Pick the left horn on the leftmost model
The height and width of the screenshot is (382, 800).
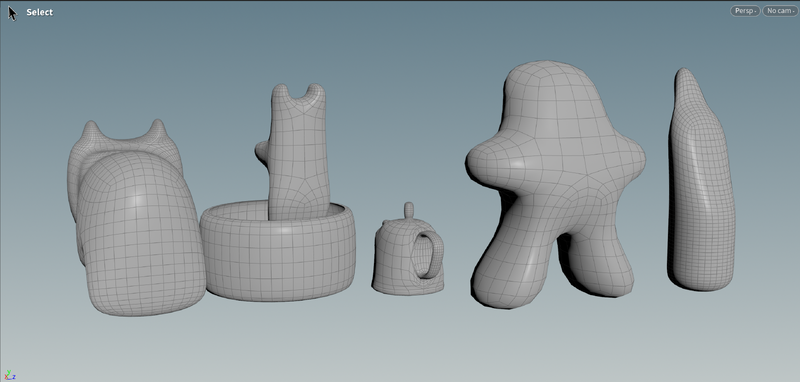(x=91, y=132)
